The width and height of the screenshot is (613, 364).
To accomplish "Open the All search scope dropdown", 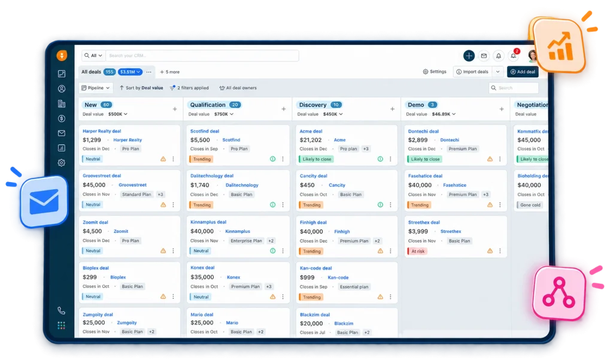I will coord(93,56).
